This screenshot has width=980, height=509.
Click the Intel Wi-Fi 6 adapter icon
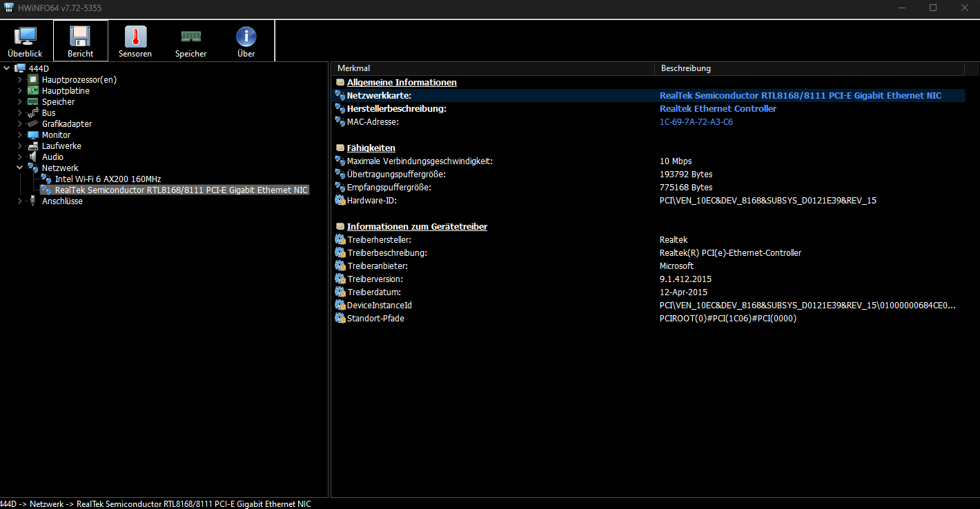(46, 179)
